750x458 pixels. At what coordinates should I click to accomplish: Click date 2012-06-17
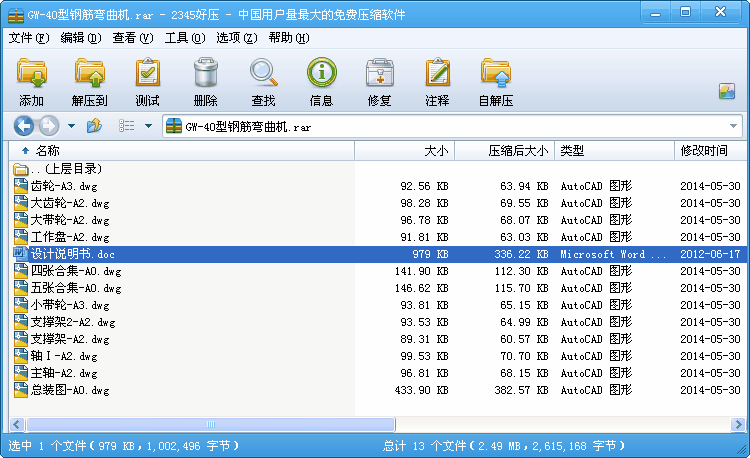point(710,254)
